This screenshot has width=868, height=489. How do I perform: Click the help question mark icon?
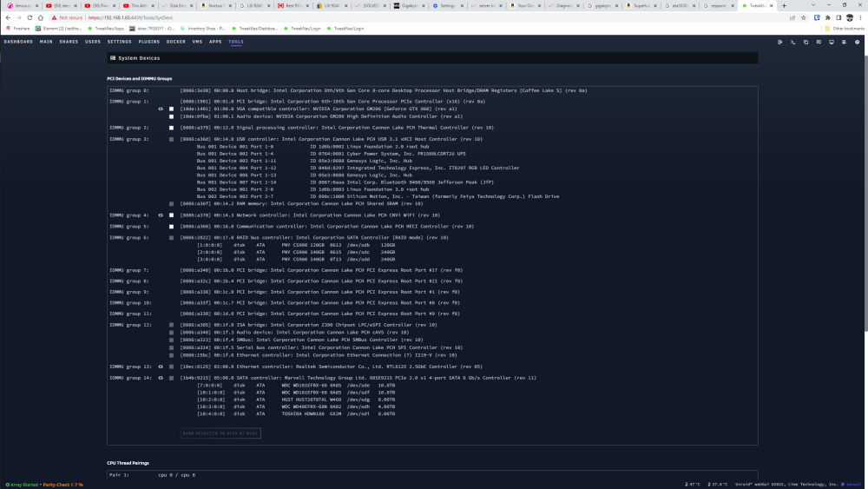pyautogui.click(x=857, y=42)
